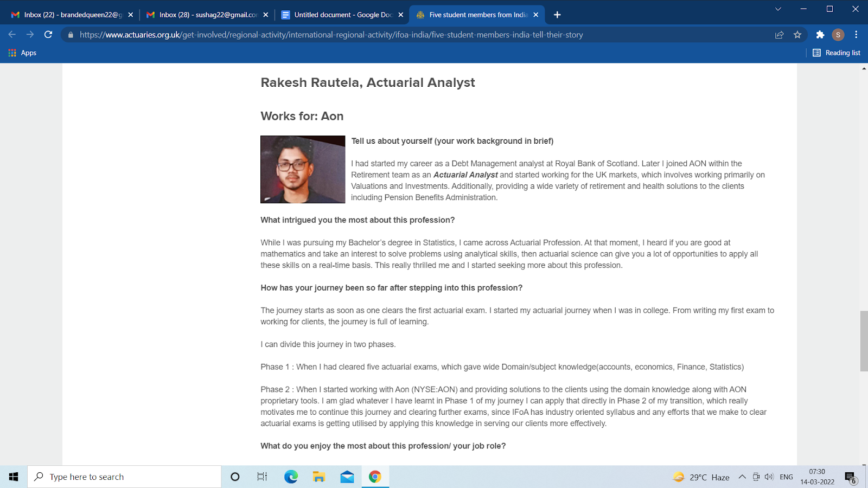This screenshot has width=868, height=488.
Task: Click the Works for: Aon heading
Action: pos(302,116)
